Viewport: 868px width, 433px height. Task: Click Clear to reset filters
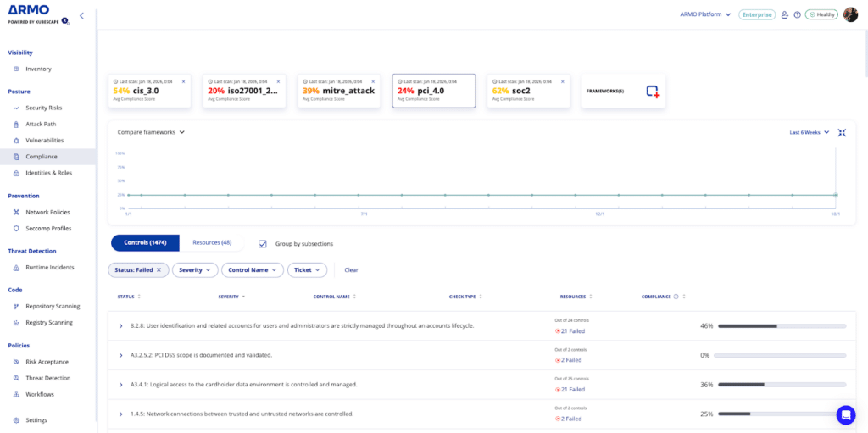[351, 270]
